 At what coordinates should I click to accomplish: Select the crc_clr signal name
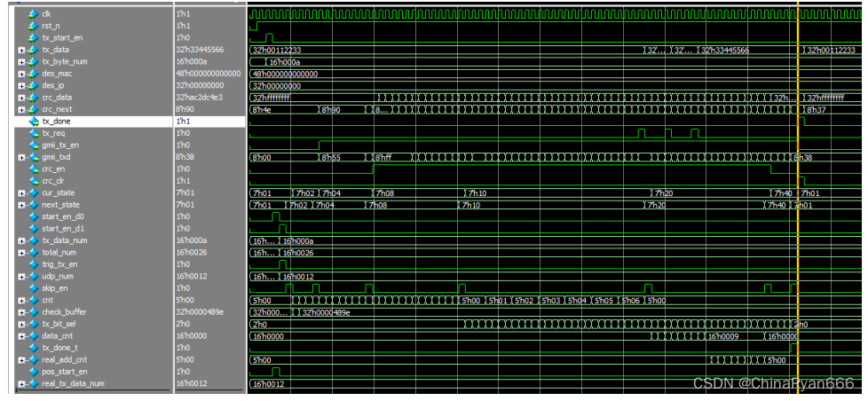pos(54,181)
